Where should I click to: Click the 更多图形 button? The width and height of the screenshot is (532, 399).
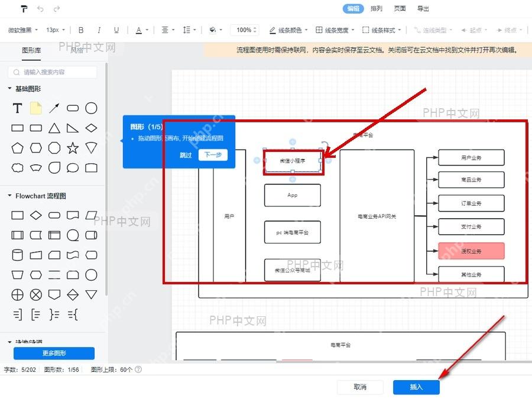click(x=54, y=353)
